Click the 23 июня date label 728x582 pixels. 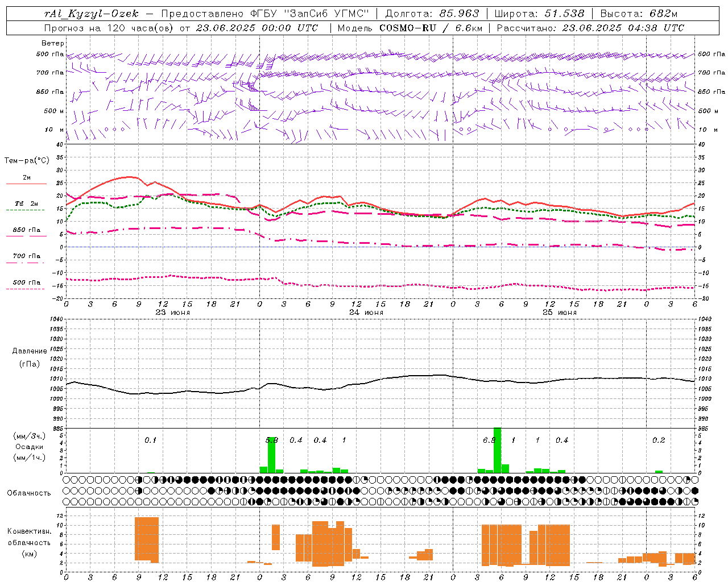[x=173, y=313]
